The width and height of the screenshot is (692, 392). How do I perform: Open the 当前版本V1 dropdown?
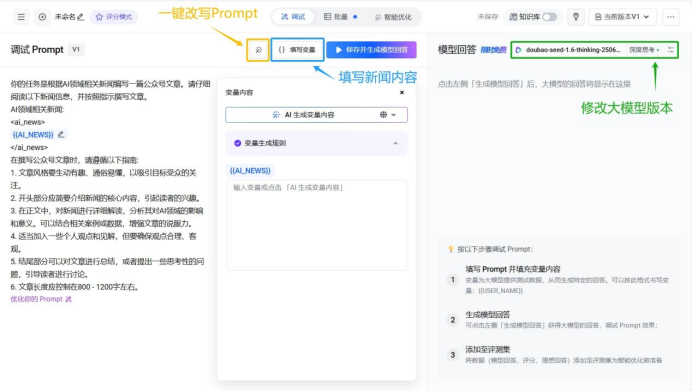[622, 17]
